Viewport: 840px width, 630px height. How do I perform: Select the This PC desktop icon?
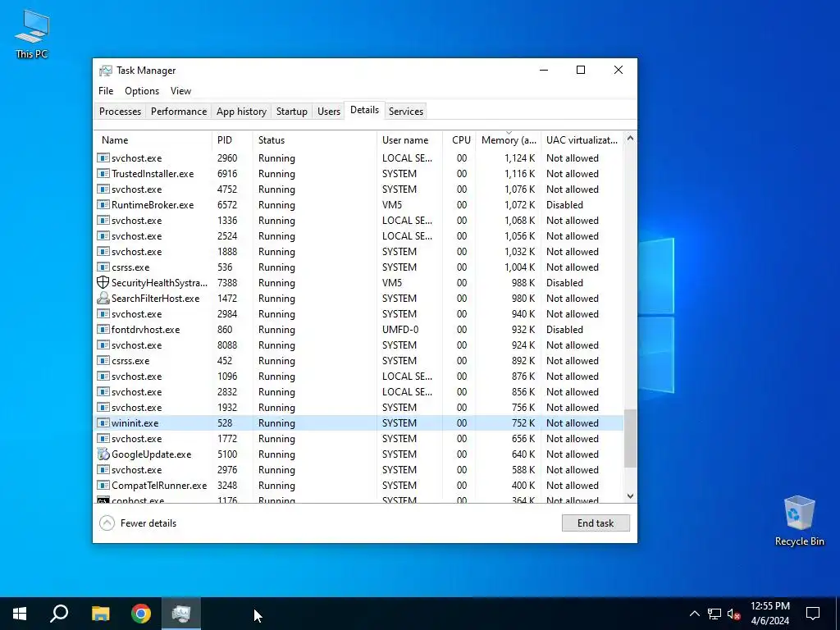[x=32, y=33]
